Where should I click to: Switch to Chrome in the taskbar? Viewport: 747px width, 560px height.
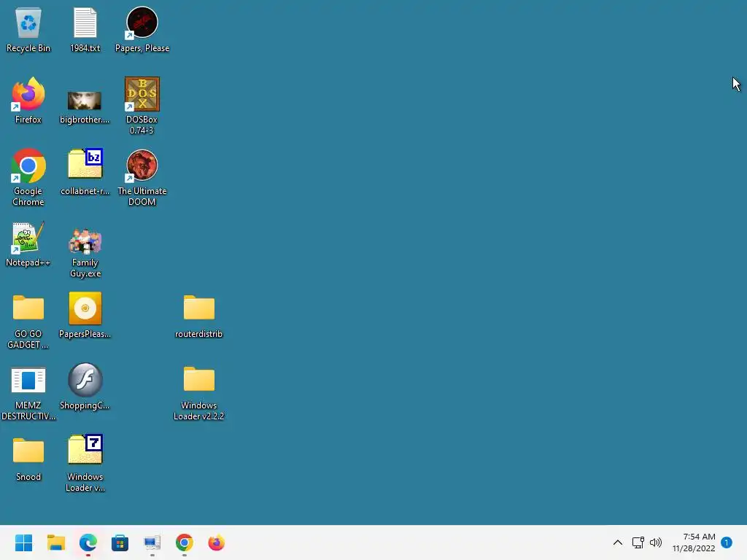(185, 542)
